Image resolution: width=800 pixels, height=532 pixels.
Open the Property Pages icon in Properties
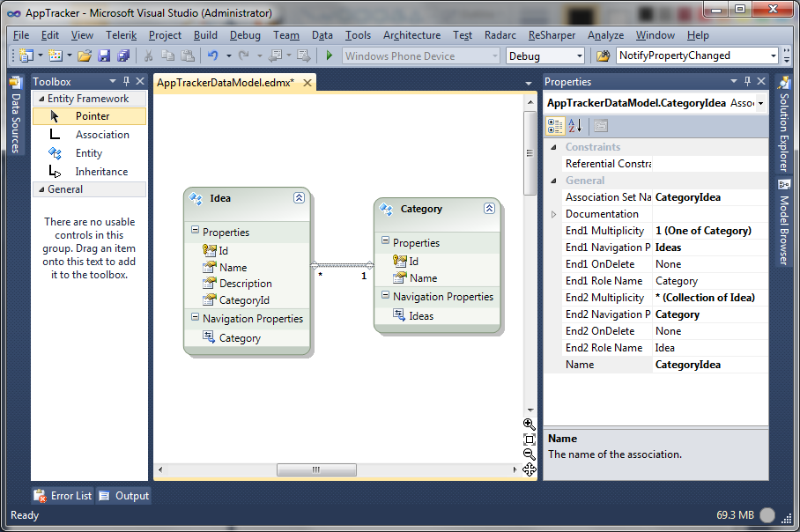pyautogui.click(x=601, y=125)
